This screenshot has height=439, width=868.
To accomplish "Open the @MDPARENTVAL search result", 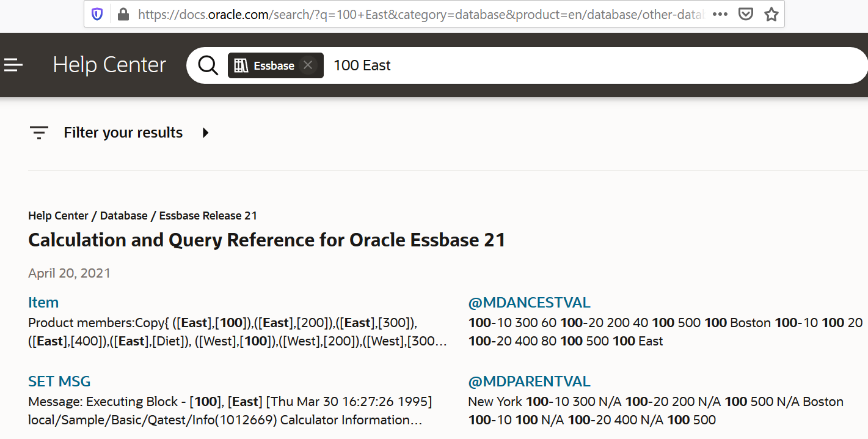I will tap(529, 381).
